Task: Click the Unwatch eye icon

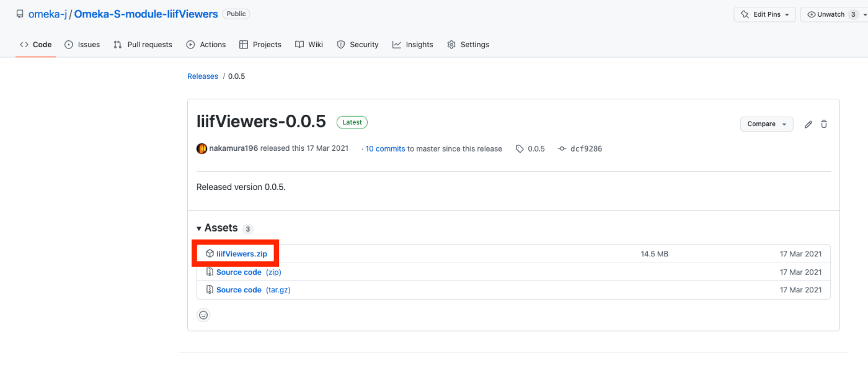Action: click(x=812, y=14)
